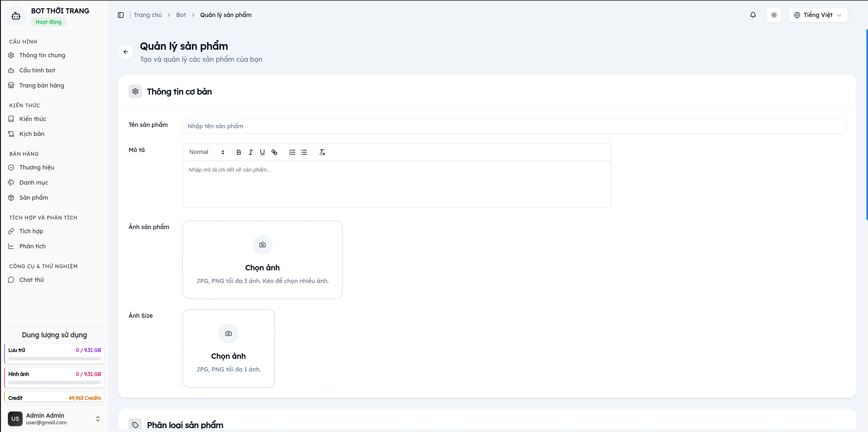
Task: Click the settings gear beside Thông tin cơ bản
Action: point(135,91)
